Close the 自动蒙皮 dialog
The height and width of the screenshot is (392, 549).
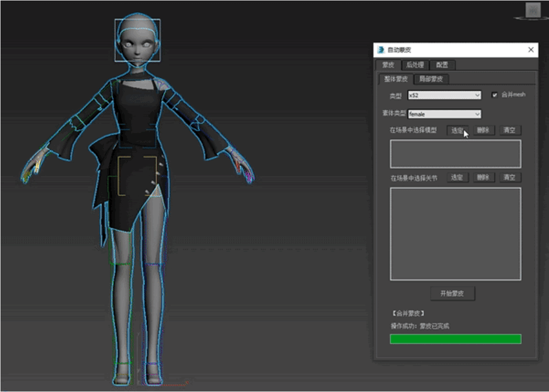point(531,50)
